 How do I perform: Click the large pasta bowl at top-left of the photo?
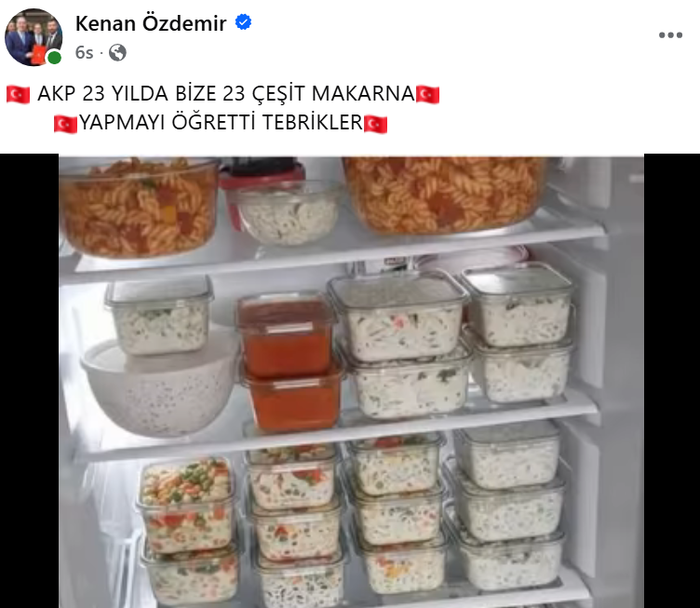pyautogui.click(x=140, y=207)
